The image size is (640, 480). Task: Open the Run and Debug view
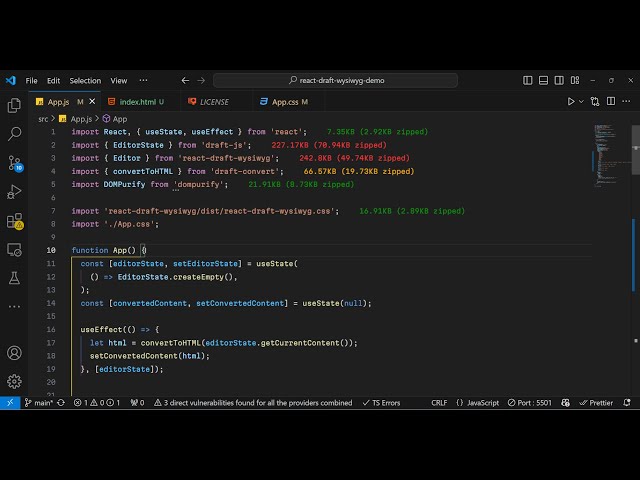(14, 191)
